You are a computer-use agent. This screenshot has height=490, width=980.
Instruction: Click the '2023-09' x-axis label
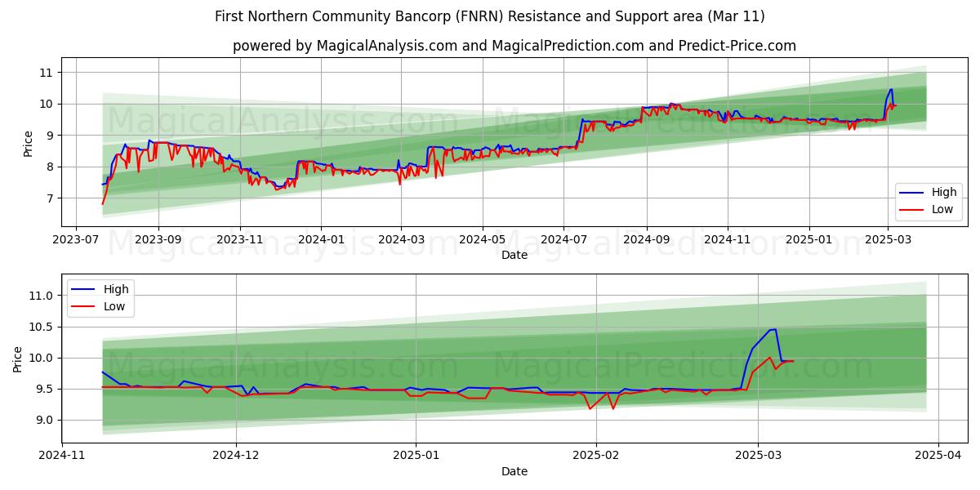coord(158,240)
